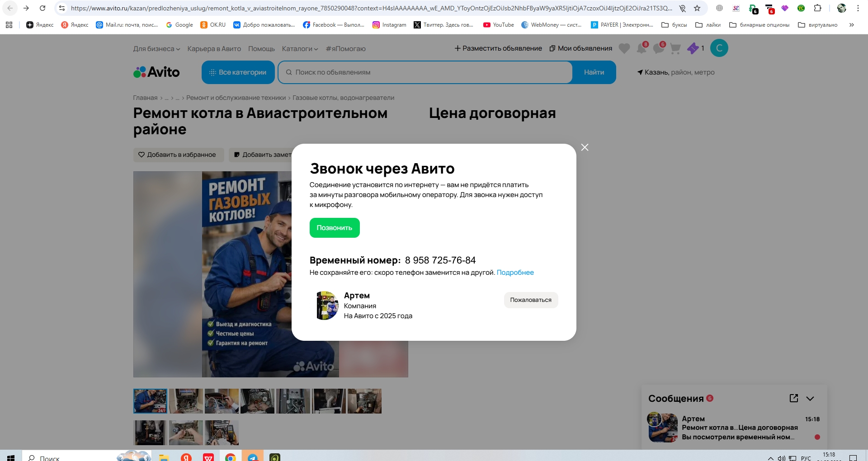Close the "Звонок через Авито" dialog

[x=585, y=147]
